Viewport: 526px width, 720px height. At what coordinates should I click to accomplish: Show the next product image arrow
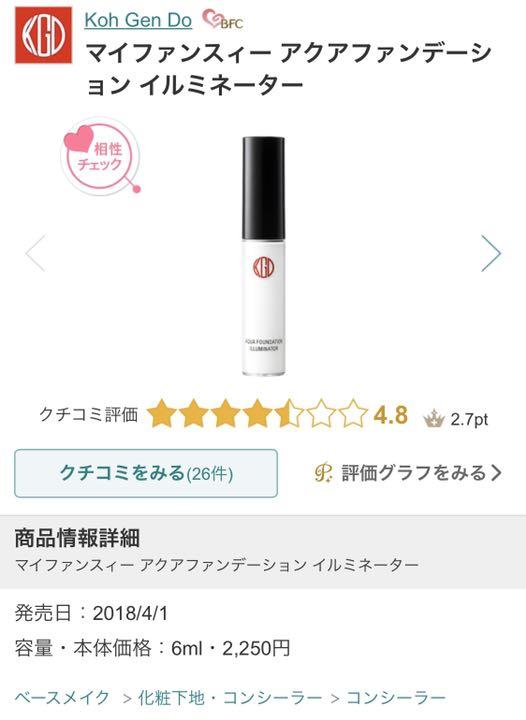[x=491, y=253]
